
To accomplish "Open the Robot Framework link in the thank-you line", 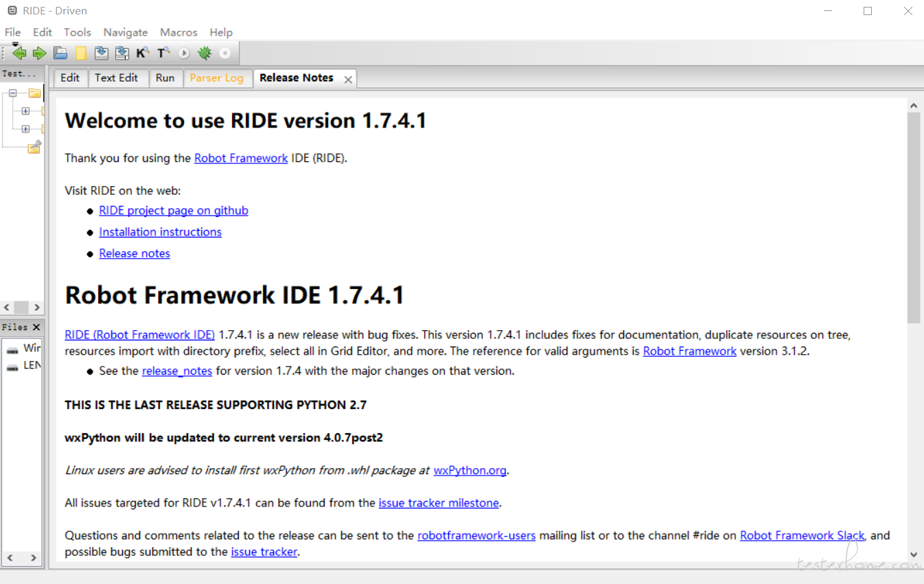I will click(241, 158).
